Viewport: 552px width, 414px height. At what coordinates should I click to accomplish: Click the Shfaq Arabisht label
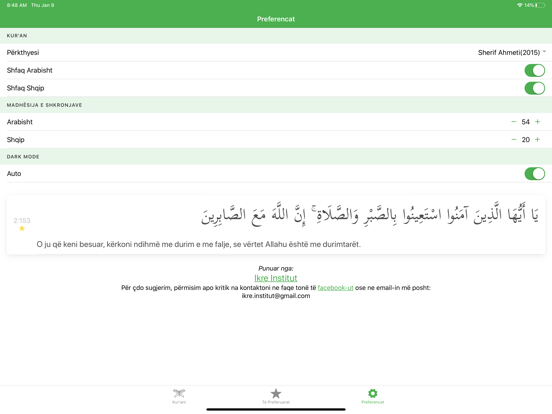[x=30, y=70]
